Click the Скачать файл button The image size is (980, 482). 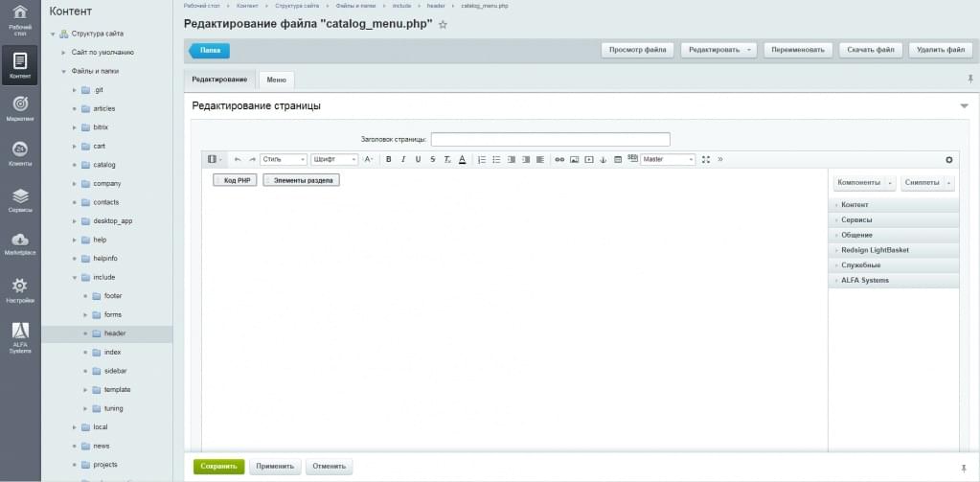(870, 50)
